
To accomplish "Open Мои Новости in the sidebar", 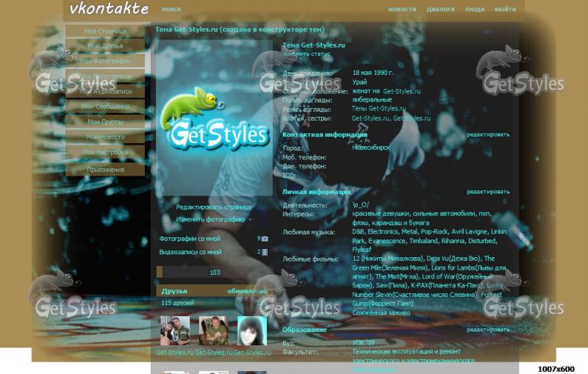I will click(x=105, y=137).
